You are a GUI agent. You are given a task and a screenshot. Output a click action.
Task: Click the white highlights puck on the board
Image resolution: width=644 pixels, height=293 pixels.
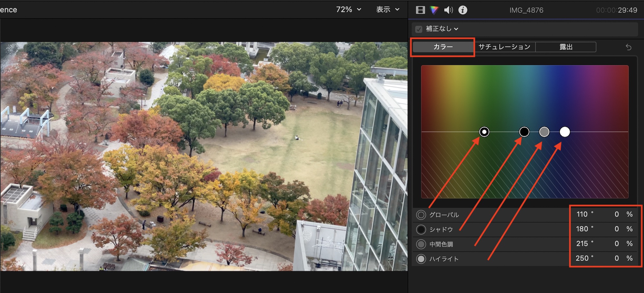click(565, 132)
